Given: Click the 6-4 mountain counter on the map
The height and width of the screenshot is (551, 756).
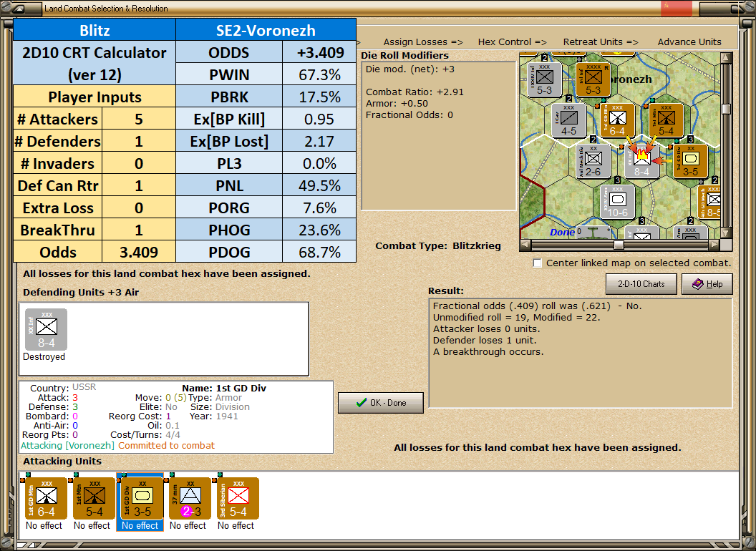Looking at the screenshot, I should (x=617, y=120).
